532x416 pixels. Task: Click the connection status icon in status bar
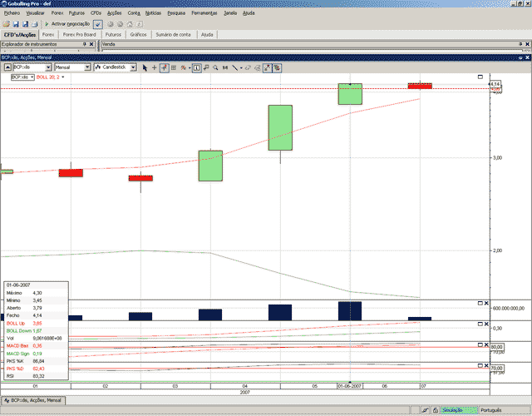pos(425,410)
